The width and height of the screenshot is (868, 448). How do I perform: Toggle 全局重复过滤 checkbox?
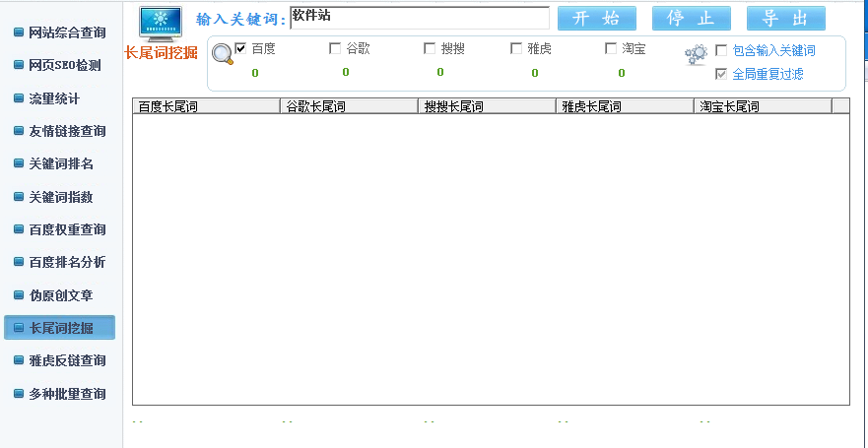tap(721, 74)
